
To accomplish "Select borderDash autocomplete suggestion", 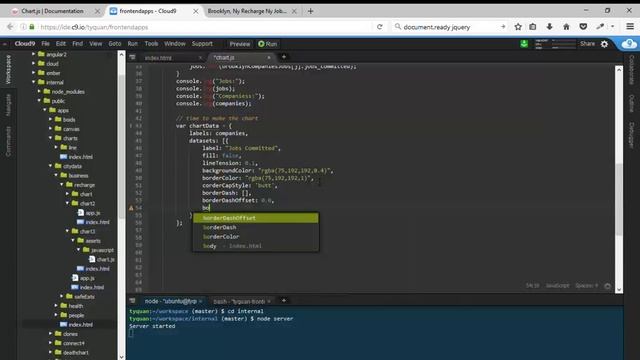I will pos(256,227).
